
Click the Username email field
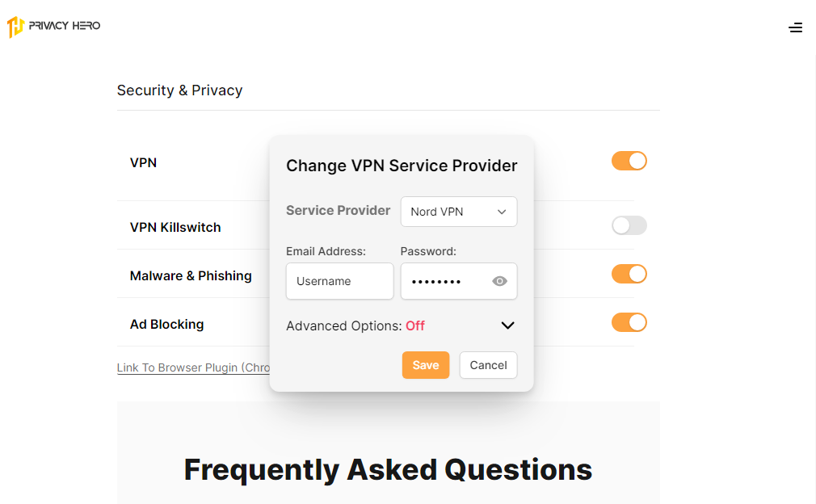(339, 280)
